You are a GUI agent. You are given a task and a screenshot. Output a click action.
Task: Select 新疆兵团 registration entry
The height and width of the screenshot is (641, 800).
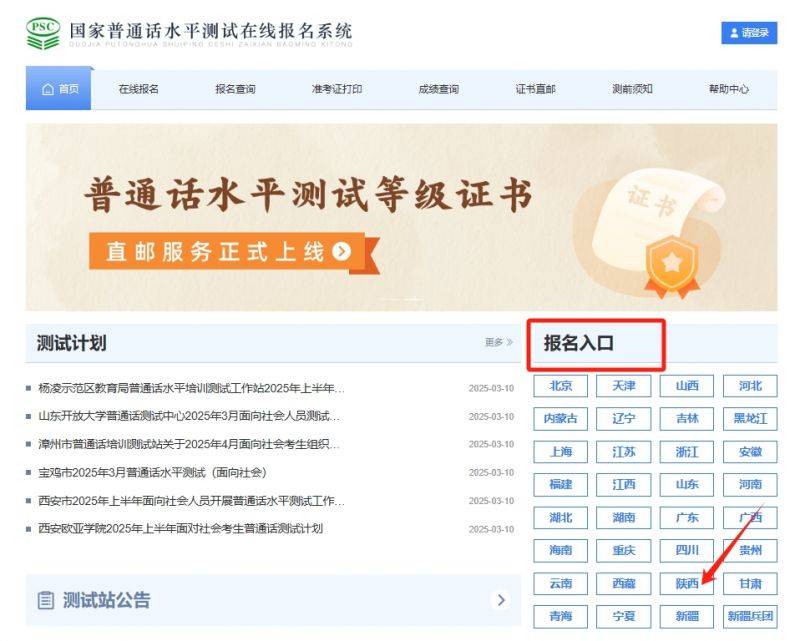(x=750, y=617)
